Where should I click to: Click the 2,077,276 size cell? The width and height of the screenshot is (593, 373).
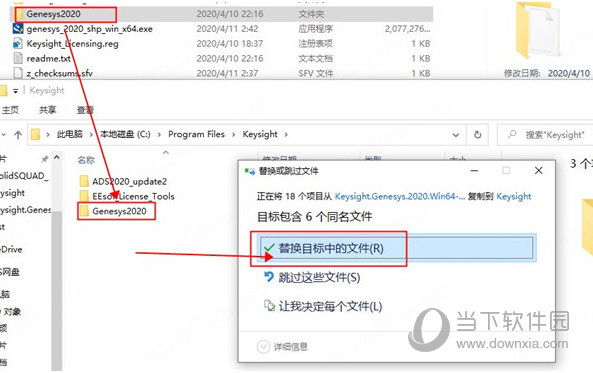click(407, 29)
